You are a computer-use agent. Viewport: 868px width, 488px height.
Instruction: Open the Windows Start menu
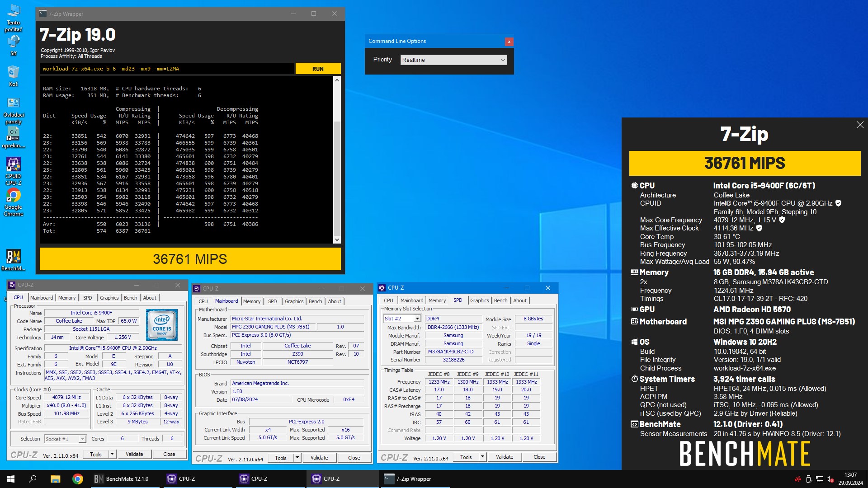[x=11, y=479]
